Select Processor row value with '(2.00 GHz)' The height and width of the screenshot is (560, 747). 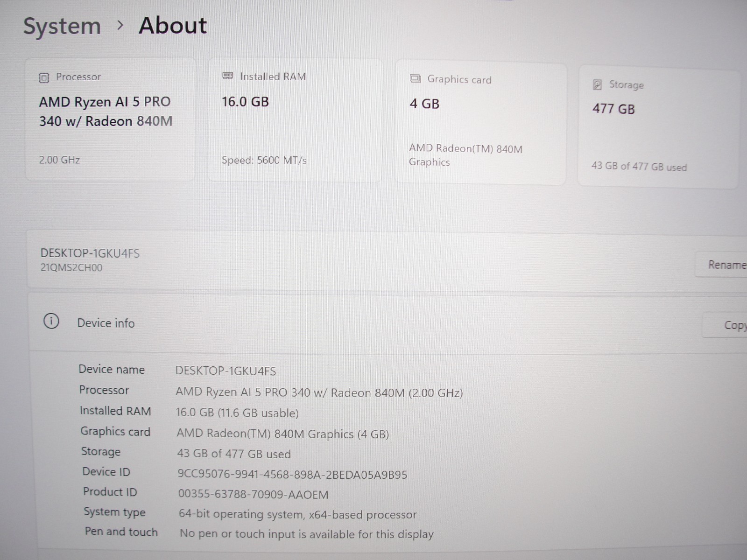coord(319,392)
